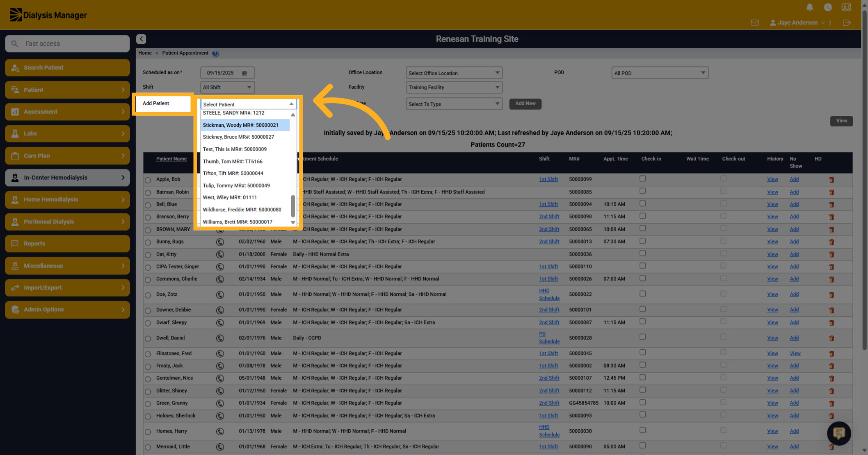
Task: Open the All POD dropdown
Action: pos(660,73)
